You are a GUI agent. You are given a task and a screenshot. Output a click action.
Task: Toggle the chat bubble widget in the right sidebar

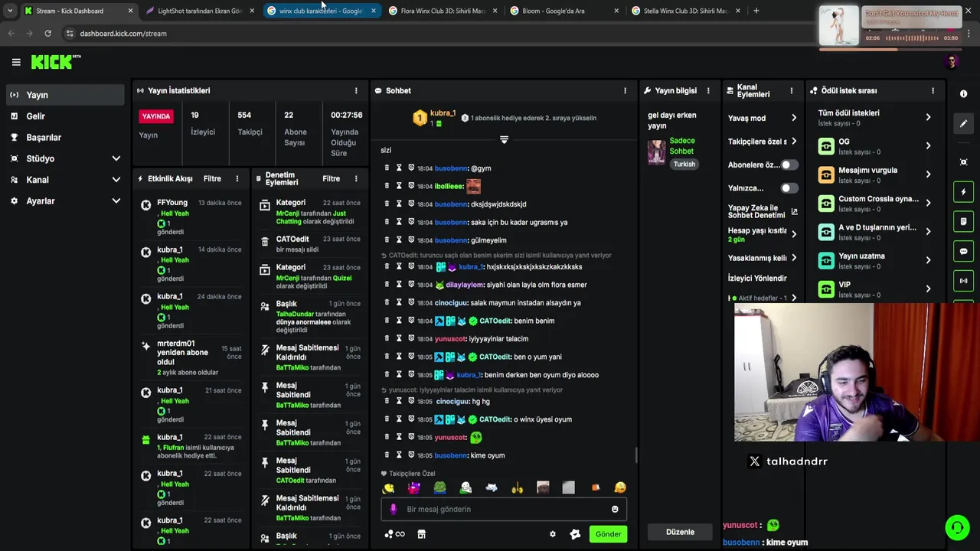pyautogui.click(x=963, y=251)
